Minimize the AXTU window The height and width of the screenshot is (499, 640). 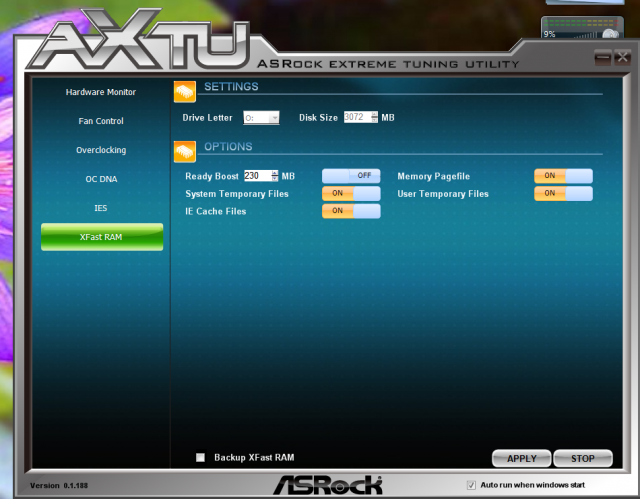pyautogui.click(x=603, y=58)
